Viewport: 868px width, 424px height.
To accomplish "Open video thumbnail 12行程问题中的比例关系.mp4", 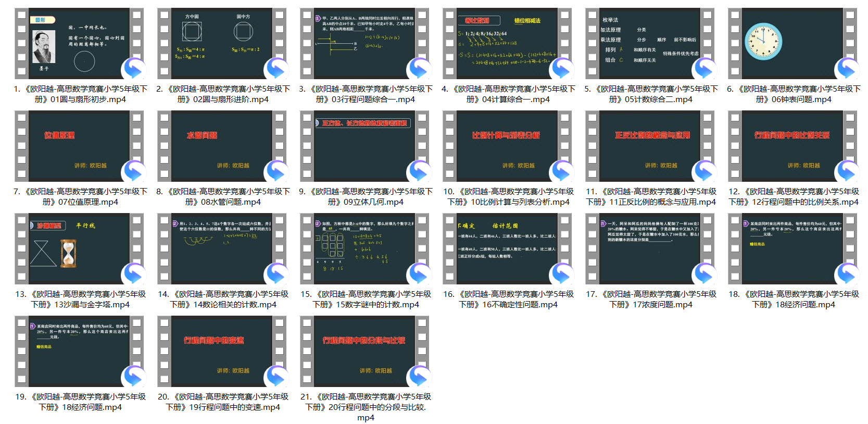I will pos(792,146).
